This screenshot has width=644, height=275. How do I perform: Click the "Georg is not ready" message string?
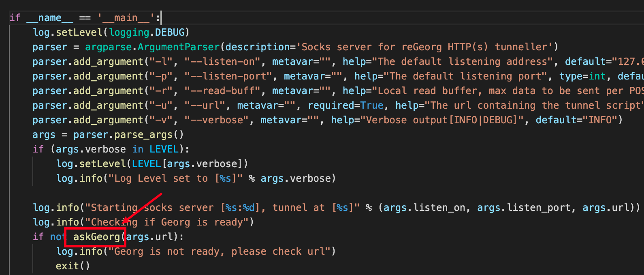[x=219, y=251]
